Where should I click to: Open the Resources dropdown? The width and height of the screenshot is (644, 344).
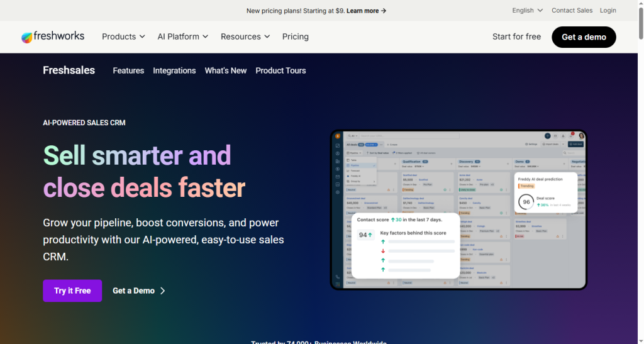[245, 36]
